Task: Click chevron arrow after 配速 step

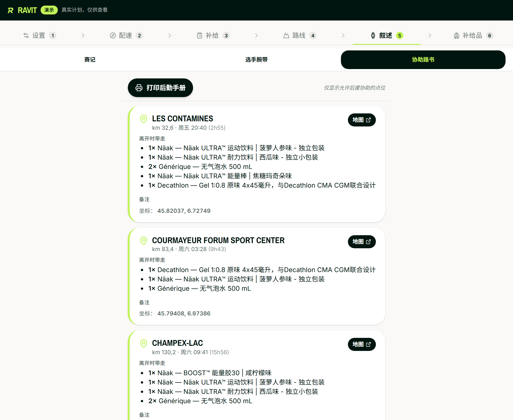Action: click(x=170, y=35)
